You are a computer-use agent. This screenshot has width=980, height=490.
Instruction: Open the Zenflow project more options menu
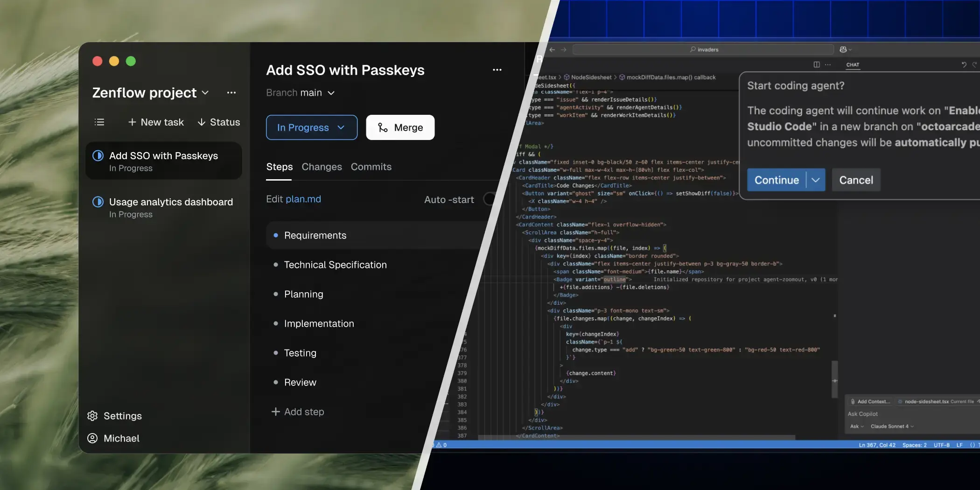pyautogui.click(x=231, y=93)
